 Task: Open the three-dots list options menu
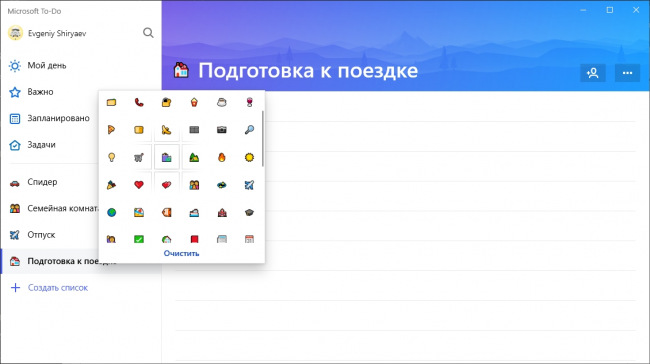tap(627, 73)
